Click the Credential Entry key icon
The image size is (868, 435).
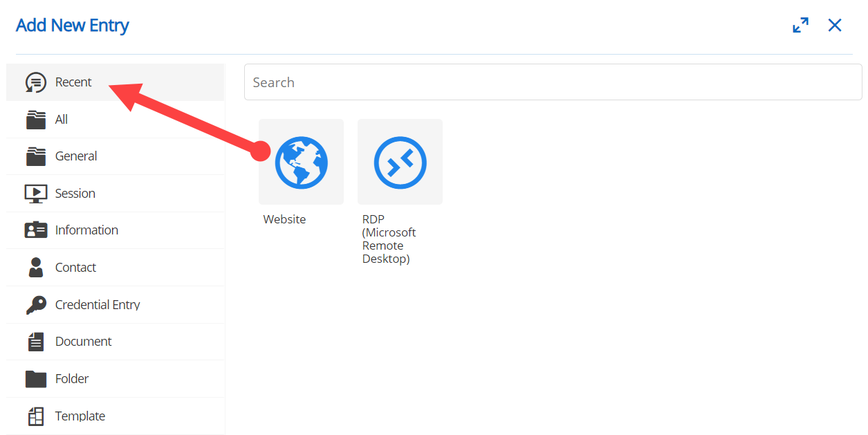pyautogui.click(x=36, y=304)
